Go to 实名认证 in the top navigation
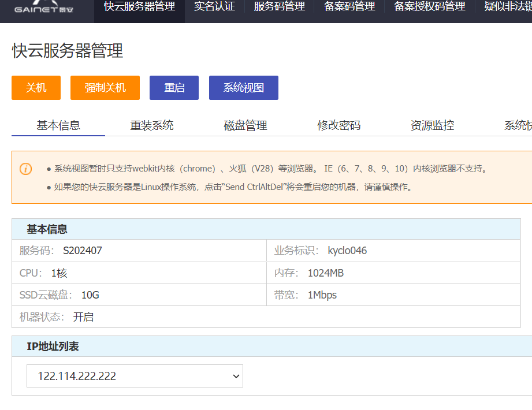The height and width of the screenshot is (410, 532). click(x=214, y=7)
